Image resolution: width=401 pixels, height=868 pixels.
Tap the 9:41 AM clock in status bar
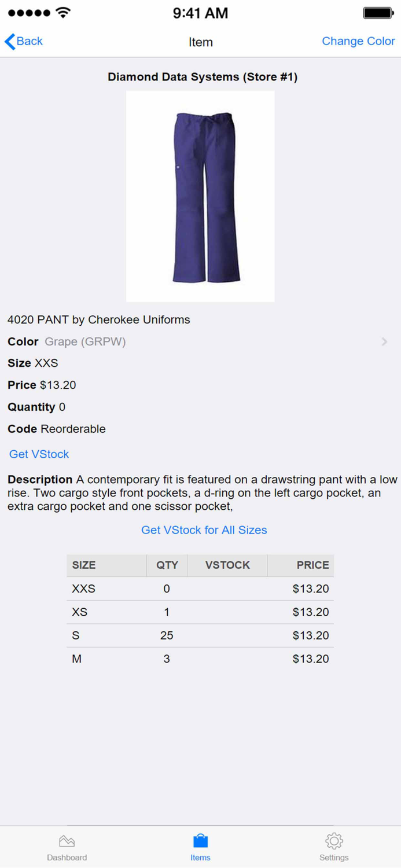point(200,12)
